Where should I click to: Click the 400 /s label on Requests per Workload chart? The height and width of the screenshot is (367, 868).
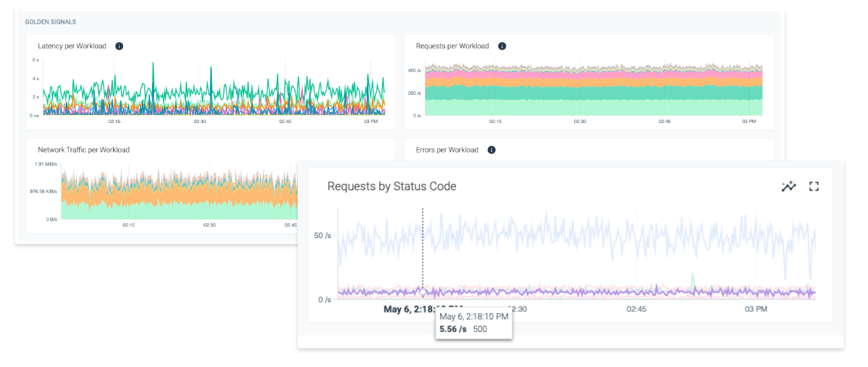[415, 70]
